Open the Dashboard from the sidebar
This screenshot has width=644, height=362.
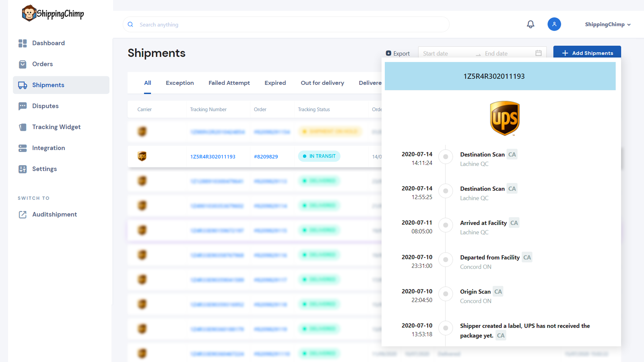[x=48, y=43]
